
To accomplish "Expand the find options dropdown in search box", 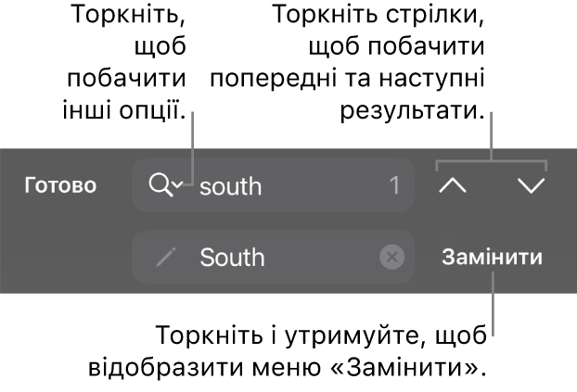I will [x=166, y=185].
